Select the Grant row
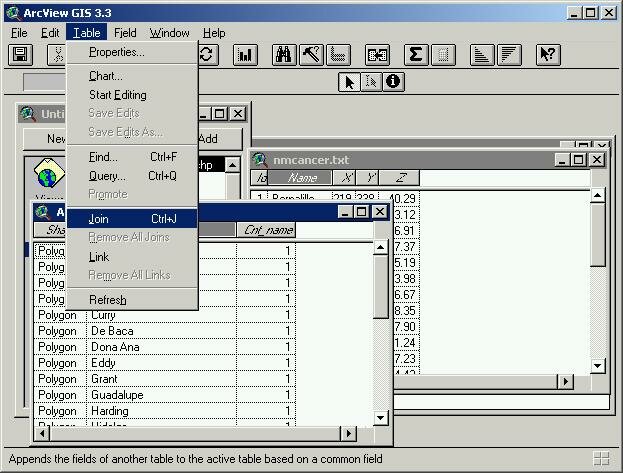Viewport: 623px width, 473px height. point(164,379)
